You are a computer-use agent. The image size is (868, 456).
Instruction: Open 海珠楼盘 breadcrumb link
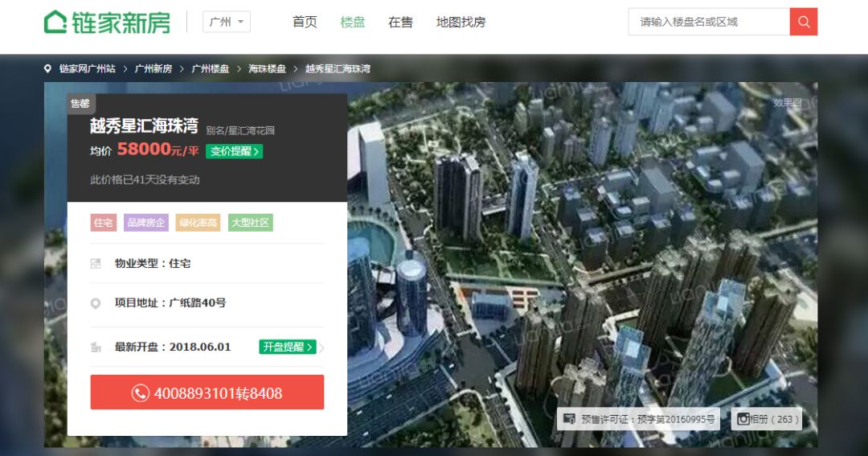267,68
